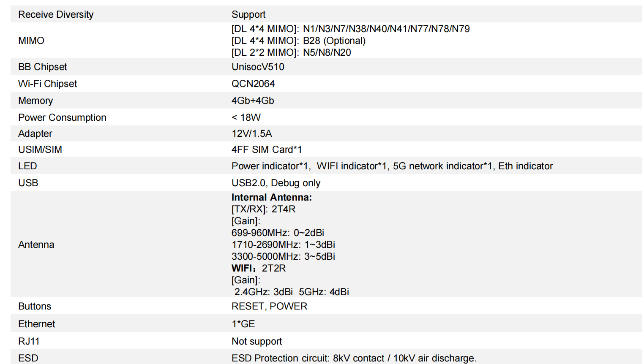Click the 3300-5000MHz gain line
The height and width of the screenshot is (364, 644).
pyautogui.click(x=283, y=256)
